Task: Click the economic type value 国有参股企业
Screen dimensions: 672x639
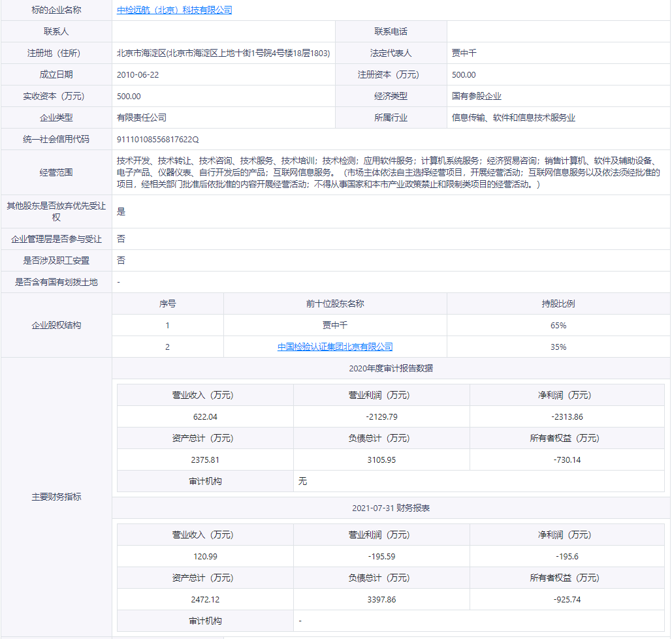Action: (477, 96)
